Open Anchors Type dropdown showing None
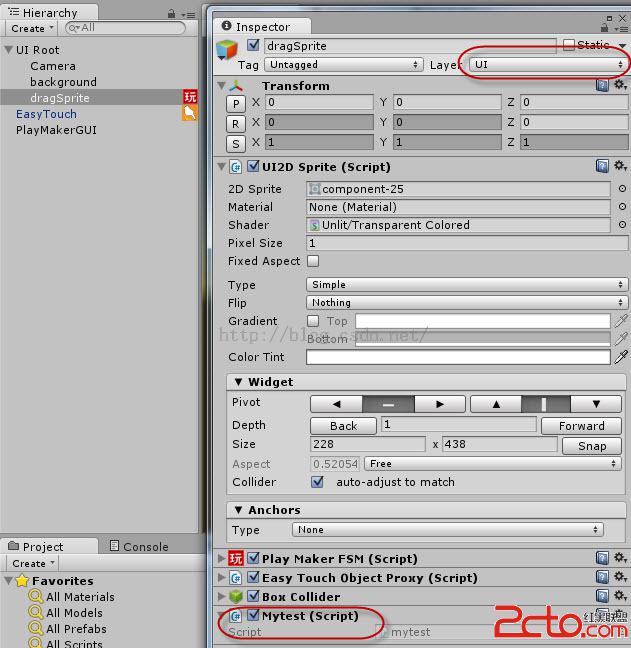Screen dimensions: 631x648 pos(448,530)
